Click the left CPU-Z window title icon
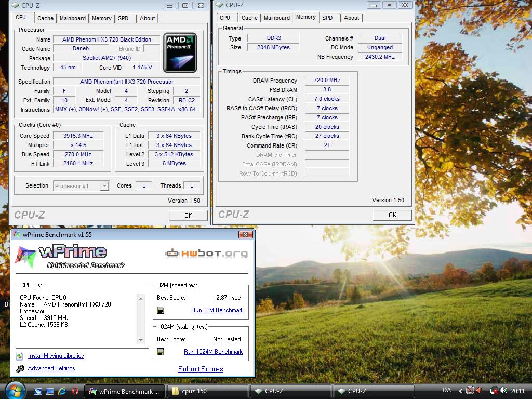The image size is (532, 399). (x=15, y=5)
